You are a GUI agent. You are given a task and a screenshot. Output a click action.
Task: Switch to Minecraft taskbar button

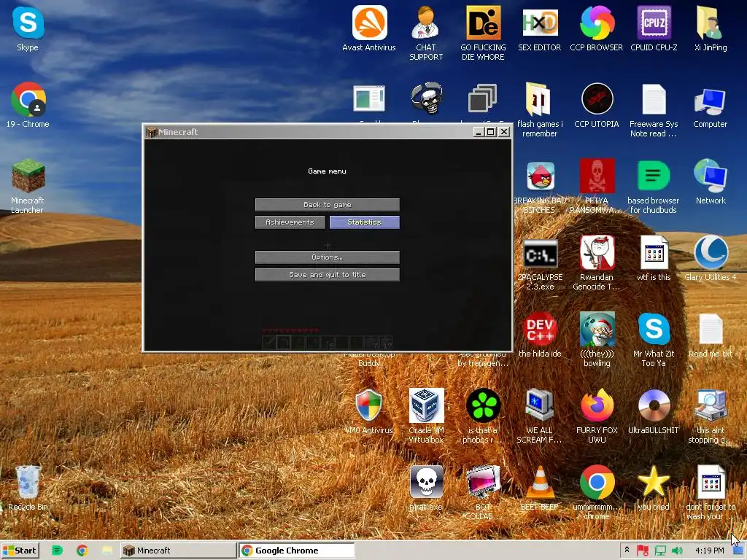point(178,551)
